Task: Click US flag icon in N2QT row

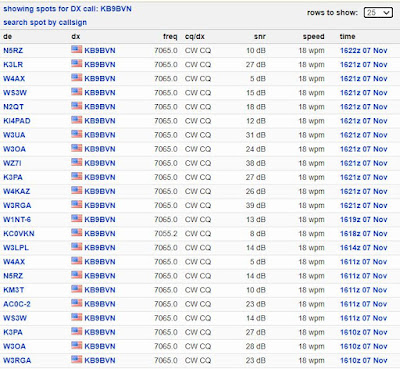Action: [76, 106]
